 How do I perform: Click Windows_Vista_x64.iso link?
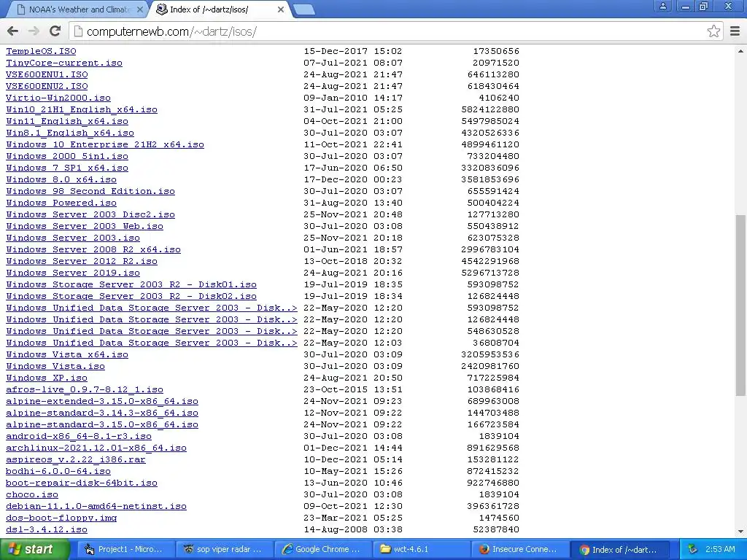tap(66, 354)
